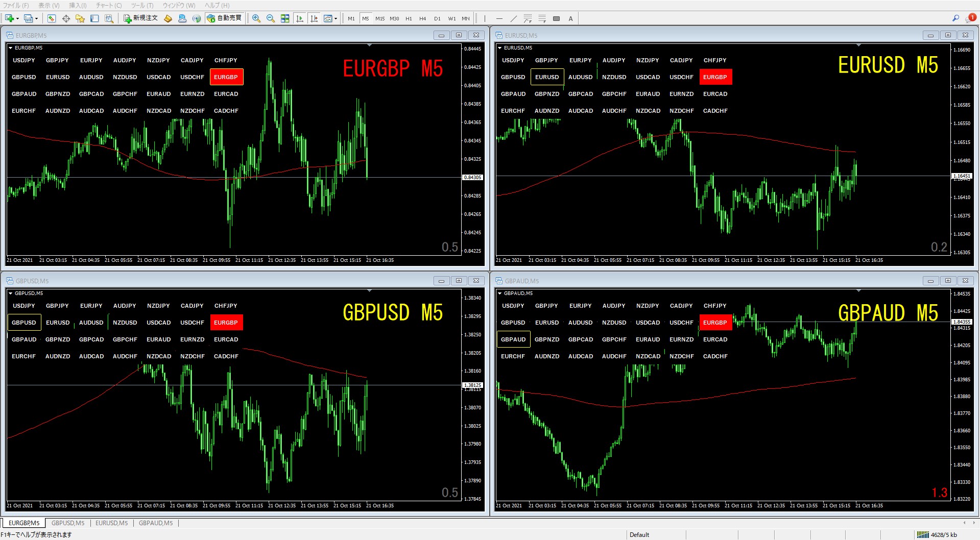Launch the Strategy Tester icon

click(x=109, y=18)
